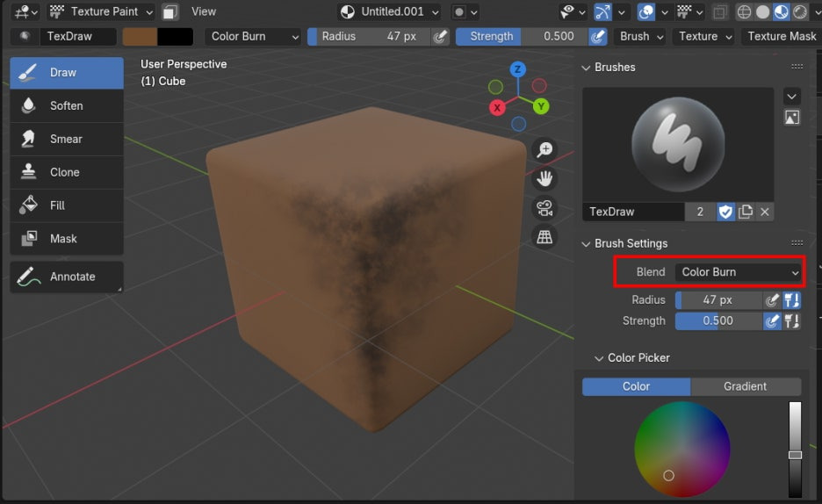
Task: Select rendered viewport shading
Action: click(x=800, y=11)
